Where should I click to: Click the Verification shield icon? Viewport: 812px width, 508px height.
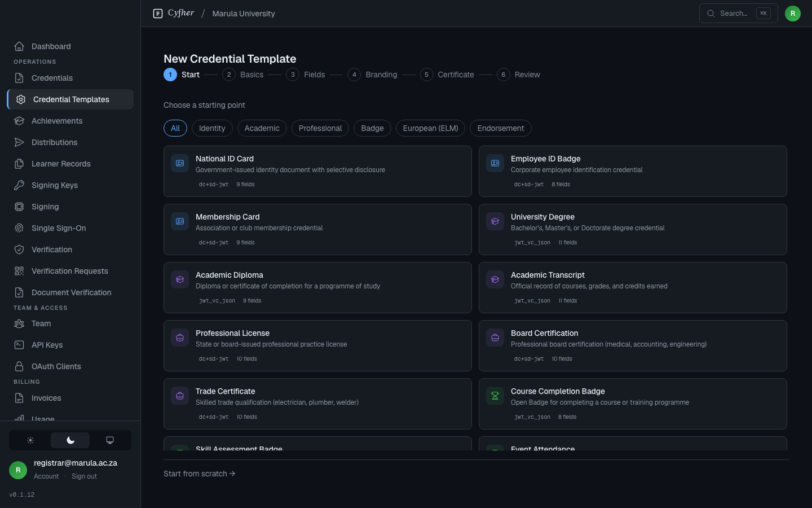click(19, 249)
